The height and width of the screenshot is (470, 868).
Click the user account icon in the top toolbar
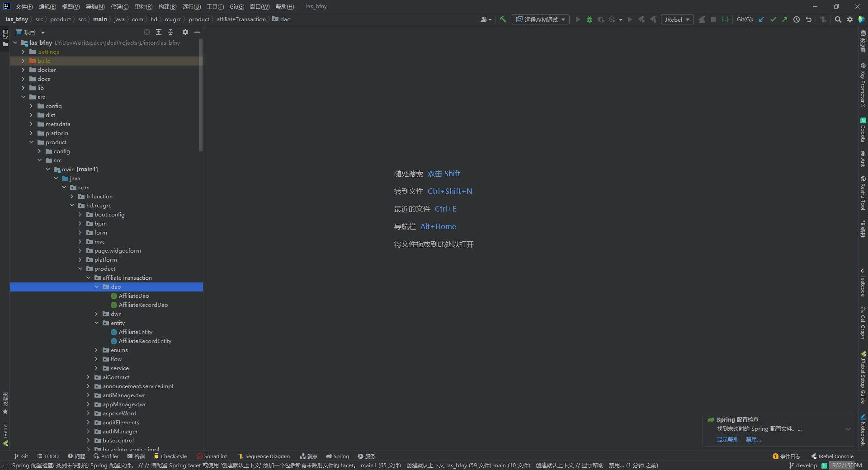click(x=486, y=19)
